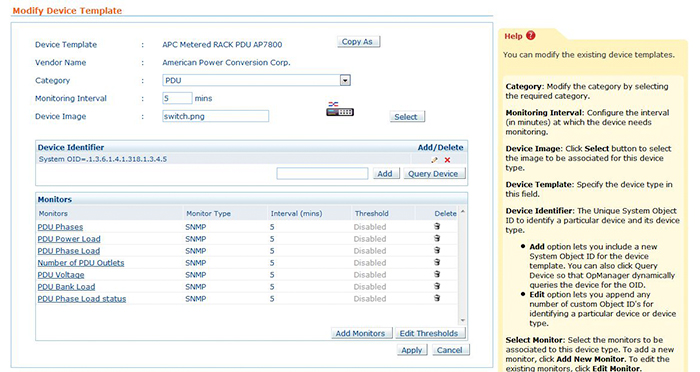Click the Delete column header

click(x=446, y=213)
